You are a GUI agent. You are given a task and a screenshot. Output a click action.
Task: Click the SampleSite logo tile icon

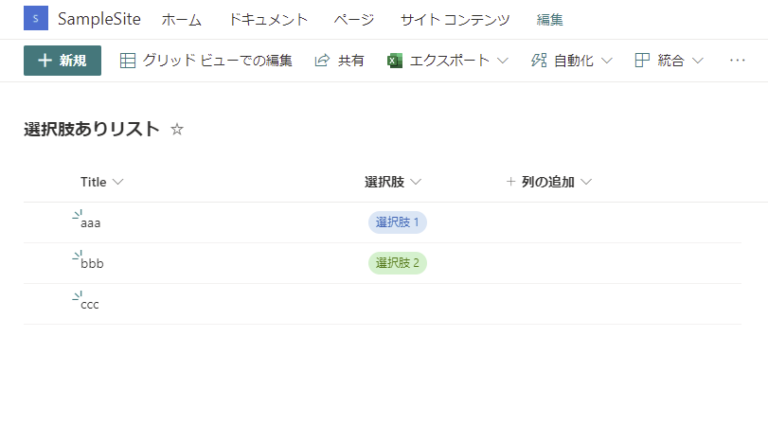(x=36, y=19)
